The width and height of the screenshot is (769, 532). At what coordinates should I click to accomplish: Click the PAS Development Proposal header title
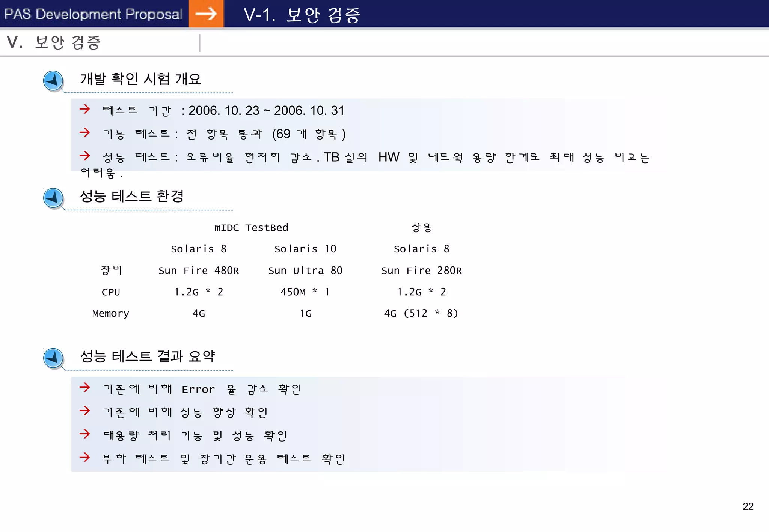pyautogui.click(x=93, y=14)
